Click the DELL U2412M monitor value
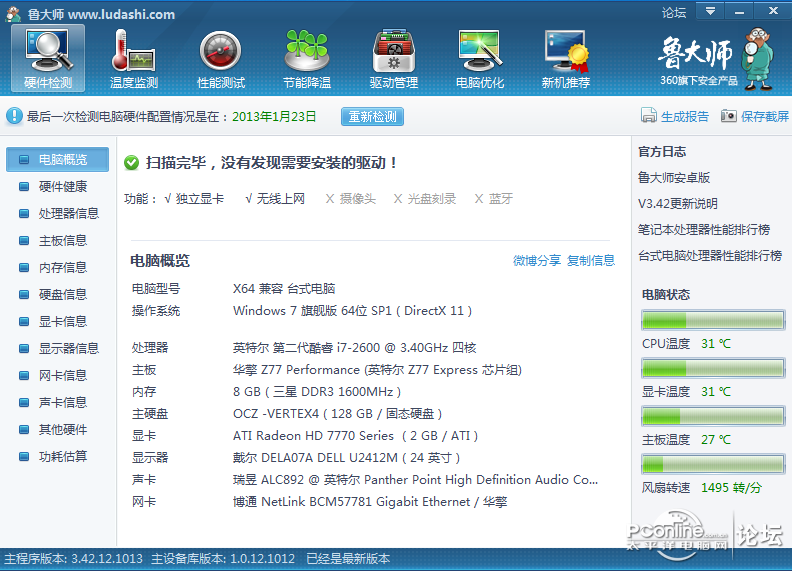792x571 pixels. pyautogui.click(x=346, y=458)
